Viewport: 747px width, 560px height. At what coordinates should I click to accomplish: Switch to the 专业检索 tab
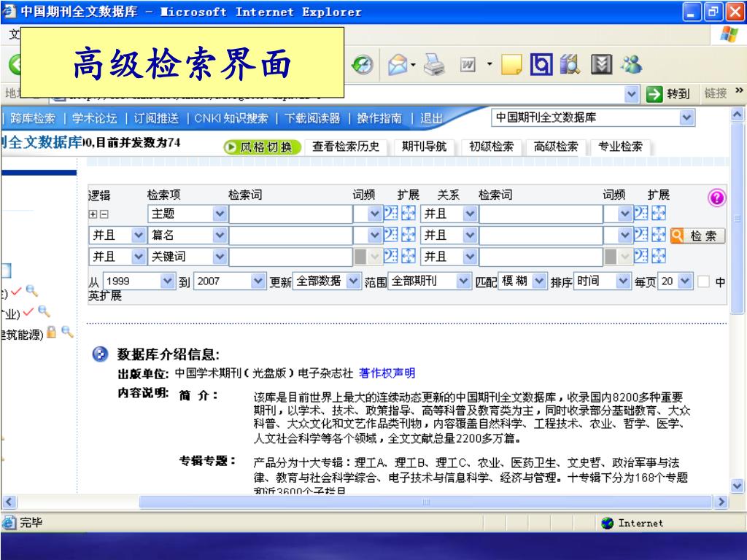620,147
